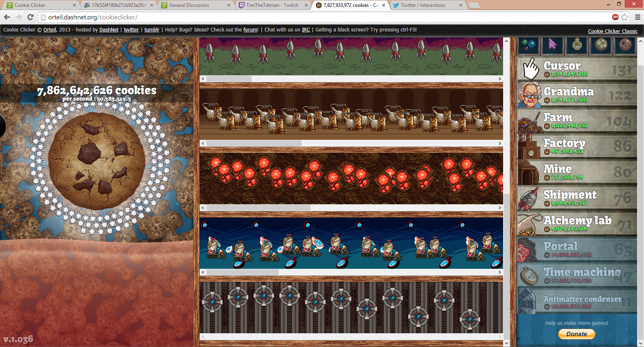Switch to the 17b524f180b27cb923a2fb tab
Image resolution: width=644 pixels, height=347 pixels.
click(x=118, y=5)
